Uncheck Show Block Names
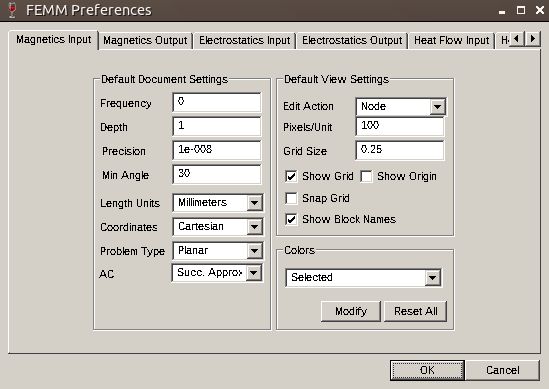Screen dimensions: 549x389 [x=291, y=219]
